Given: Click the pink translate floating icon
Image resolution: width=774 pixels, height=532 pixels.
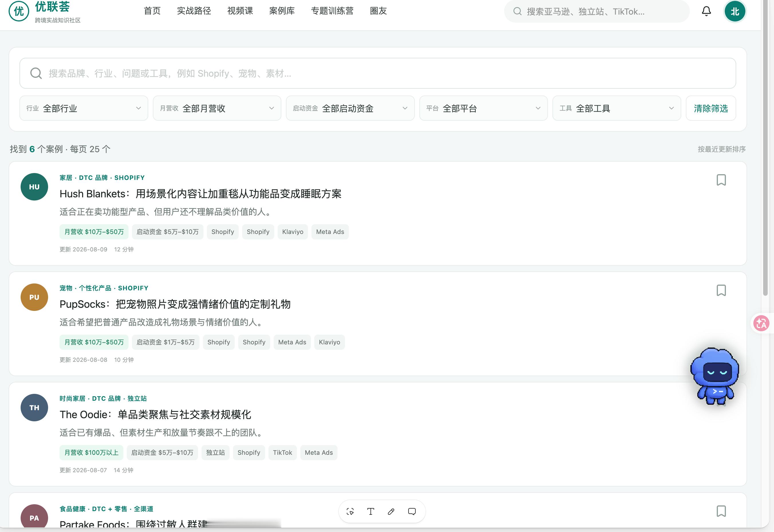Looking at the screenshot, I should point(762,323).
